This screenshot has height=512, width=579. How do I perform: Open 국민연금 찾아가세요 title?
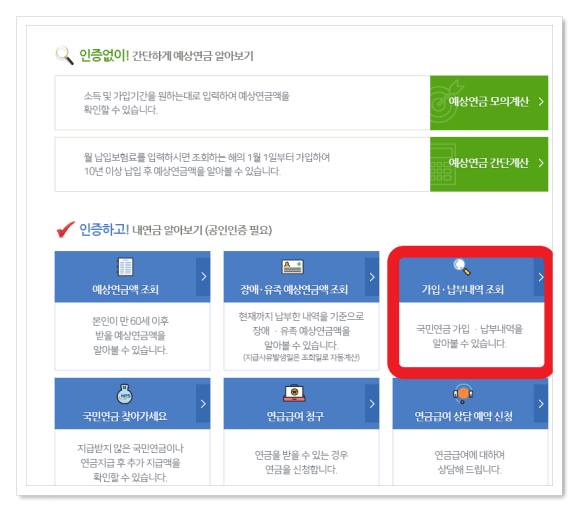pyautogui.click(x=125, y=416)
